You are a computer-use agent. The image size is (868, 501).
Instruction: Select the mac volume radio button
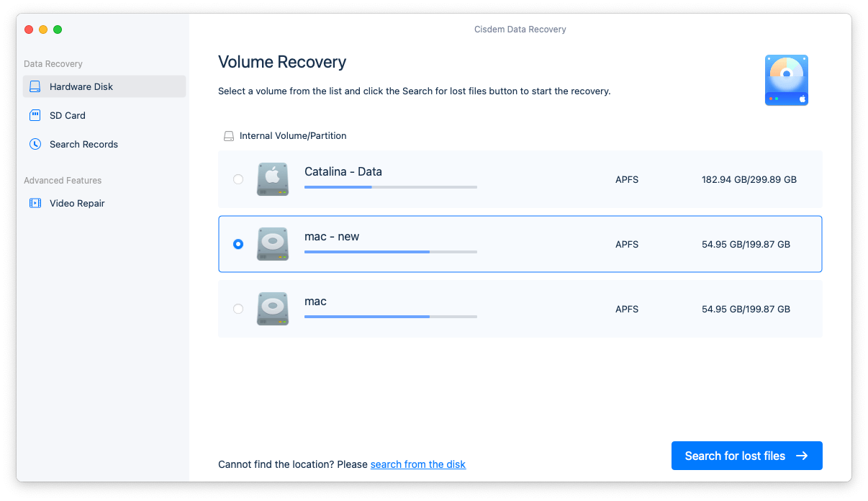pyautogui.click(x=238, y=309)
